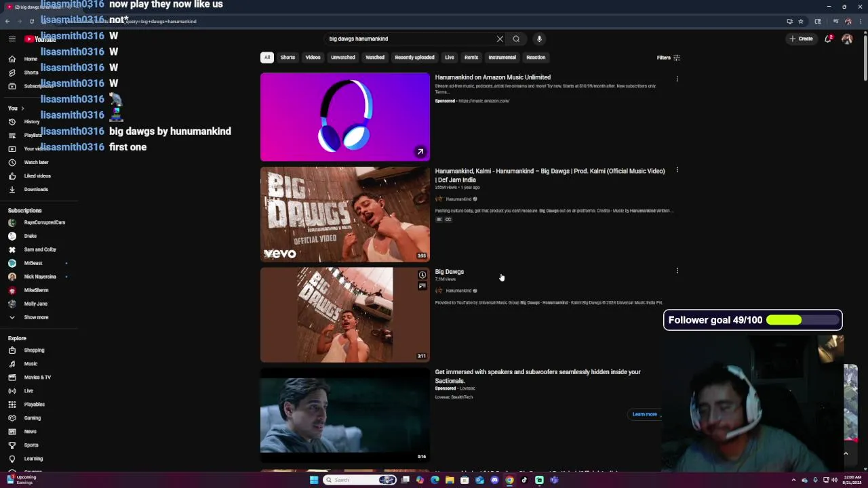Screen dimensions: 868x488
Task: Select the Live filter chip
Action: (x=449, y=58)
